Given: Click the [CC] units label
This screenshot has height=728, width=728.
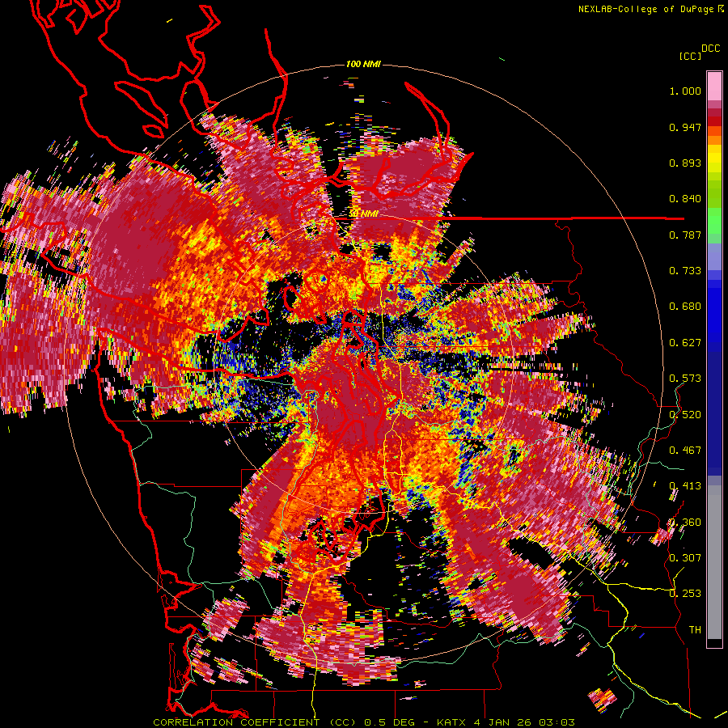Looking at the screenshot, I should pyautogui.click(x=690, y=56).
